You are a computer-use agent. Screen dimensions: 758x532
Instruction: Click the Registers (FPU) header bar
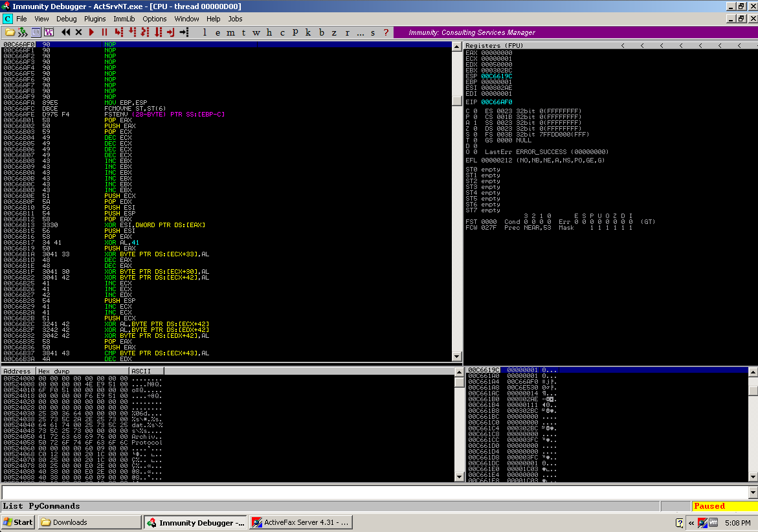click(x=611, y=45)
